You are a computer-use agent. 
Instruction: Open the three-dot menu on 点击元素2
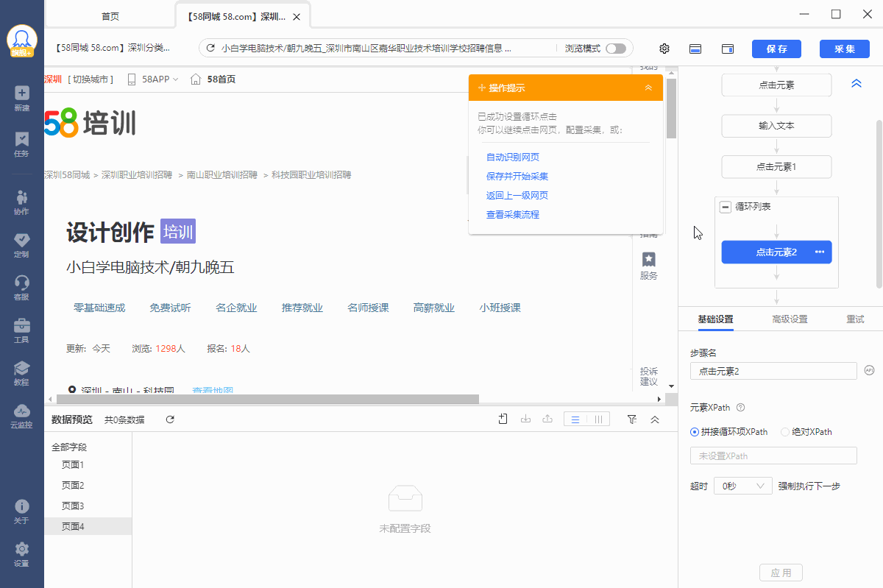(820, 252)
